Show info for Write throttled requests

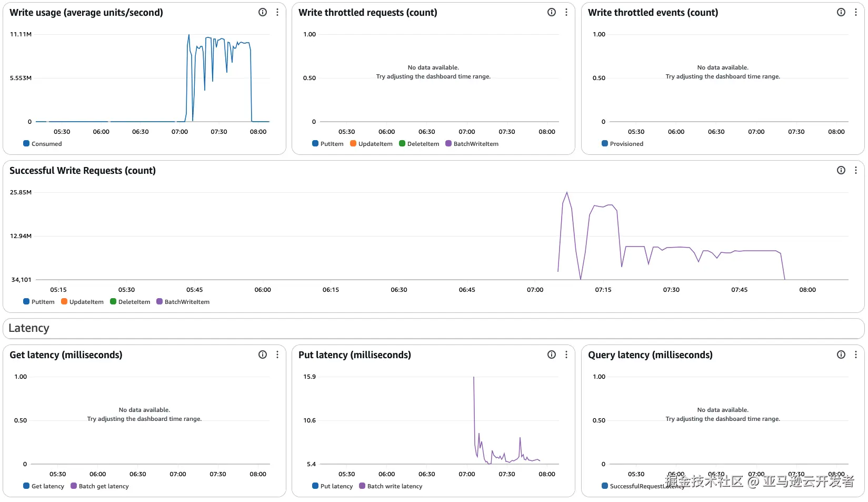[552, 12]
